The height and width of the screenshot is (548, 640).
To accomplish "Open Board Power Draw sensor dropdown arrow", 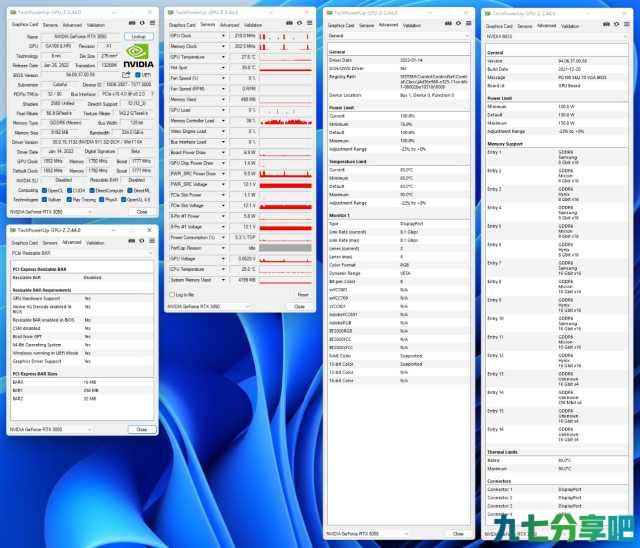I will 223,153.
